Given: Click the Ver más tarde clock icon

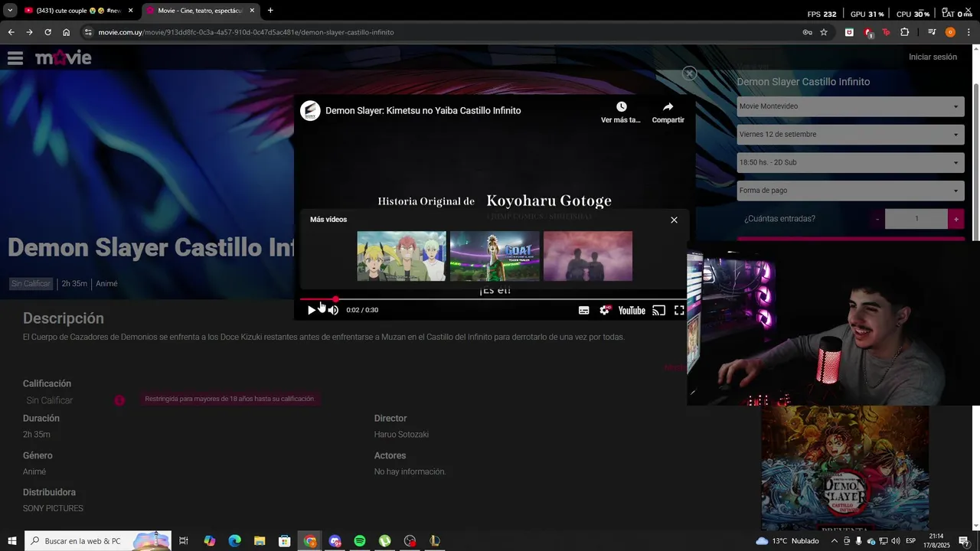Looking at the screenshot, I should [621, 107].
